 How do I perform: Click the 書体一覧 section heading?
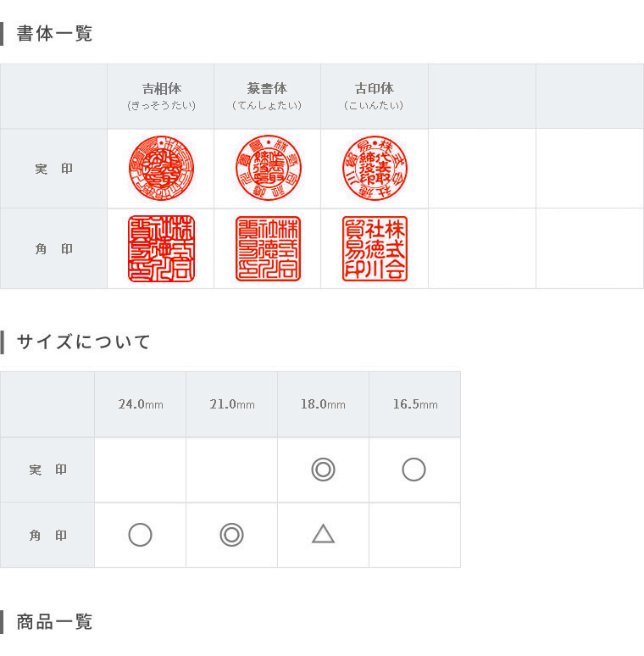tap(54, 33)
